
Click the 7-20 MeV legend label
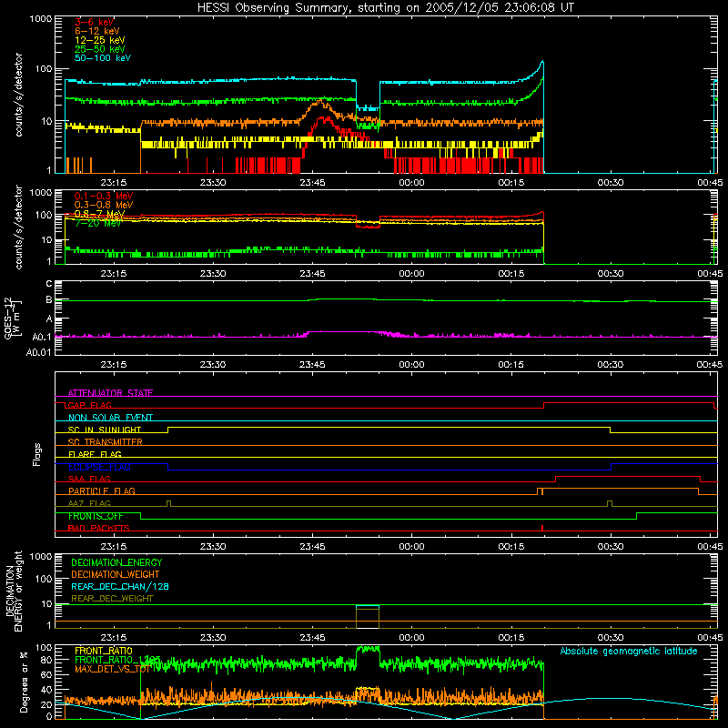click(97, 223)
